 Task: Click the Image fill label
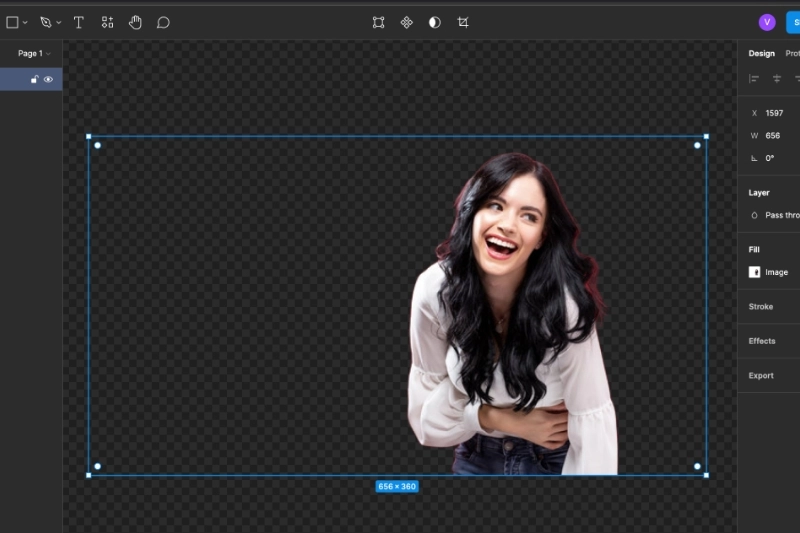pyautogui.click(x=777, y=272)
